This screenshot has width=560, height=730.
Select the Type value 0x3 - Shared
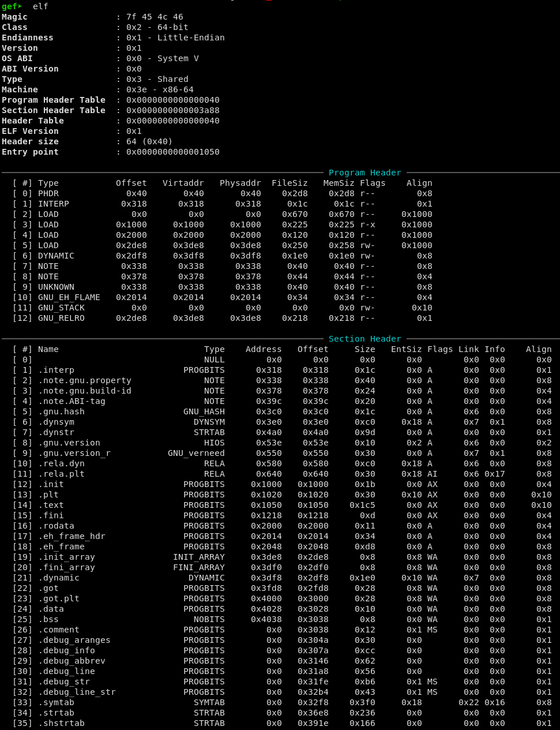pos(157,79)
